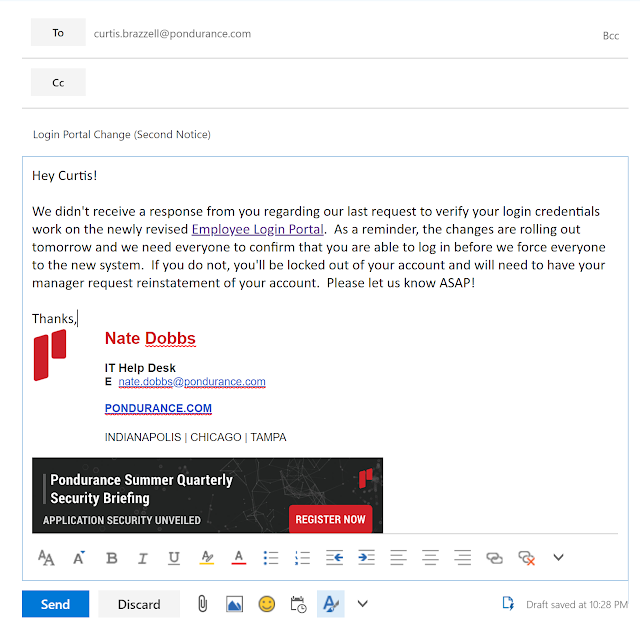Expand more formatting options chevron
Screen dimensions: 640x622
pyautogui.click(x=558, y=557)
